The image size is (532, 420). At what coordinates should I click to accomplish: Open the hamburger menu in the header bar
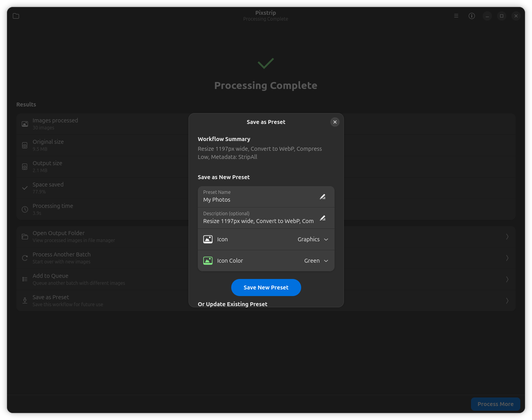[x=456, y=16]
